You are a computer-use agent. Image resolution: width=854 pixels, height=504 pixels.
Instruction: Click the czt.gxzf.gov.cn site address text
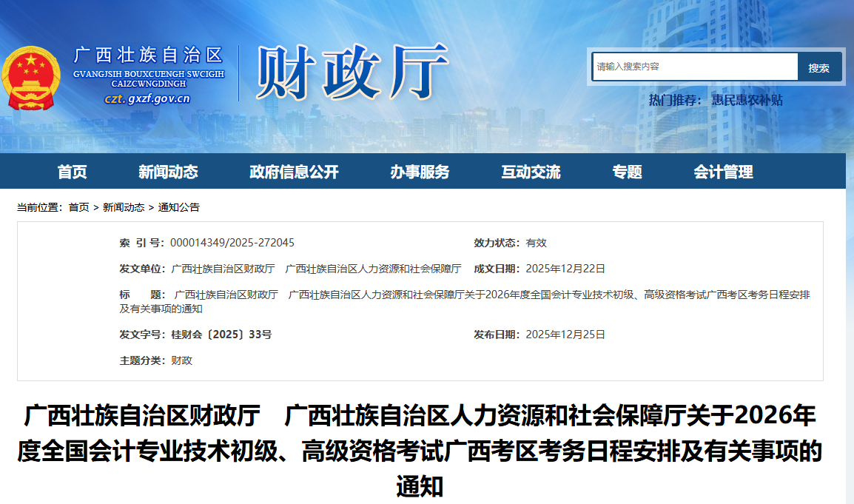(147, 98)
